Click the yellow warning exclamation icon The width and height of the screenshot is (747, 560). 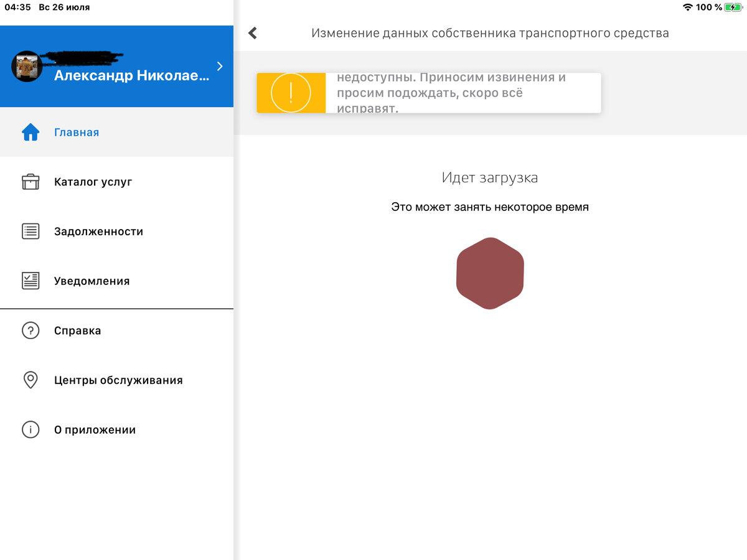(x=290, y=93)
